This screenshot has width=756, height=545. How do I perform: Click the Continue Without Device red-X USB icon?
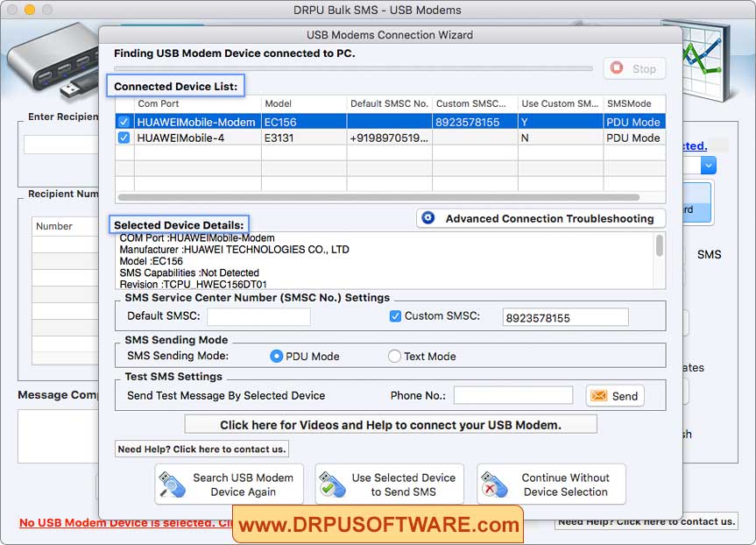coord(494,485)
